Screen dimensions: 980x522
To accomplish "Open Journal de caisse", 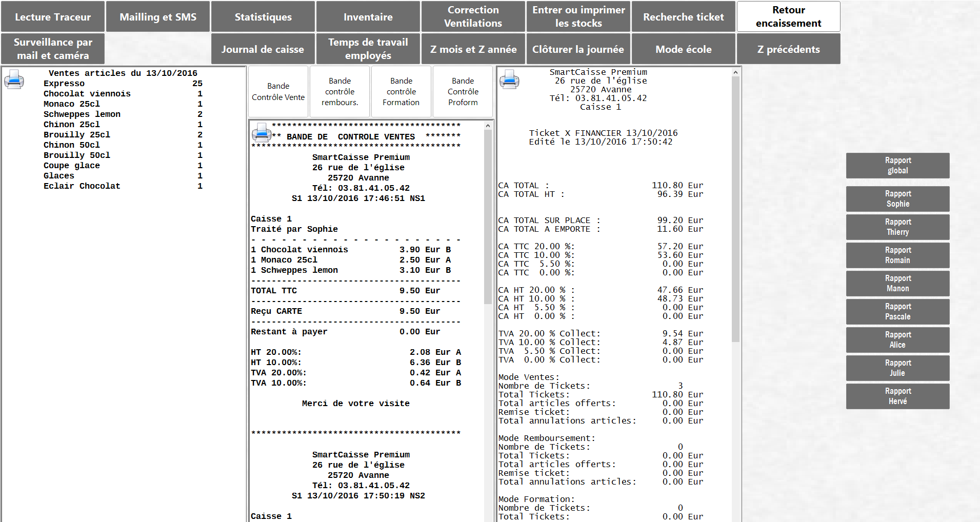I will tap(263, 49).
